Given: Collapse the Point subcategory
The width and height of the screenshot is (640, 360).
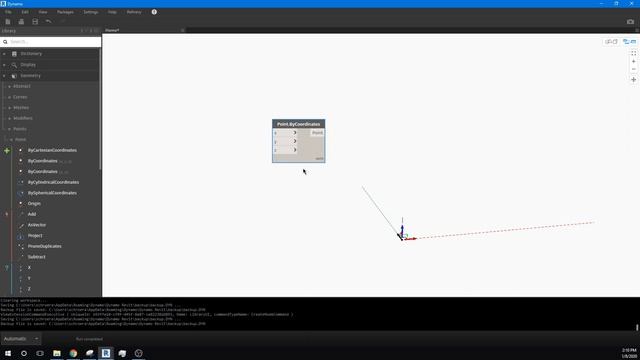Looking at the screenshot, I should (11, 140).
